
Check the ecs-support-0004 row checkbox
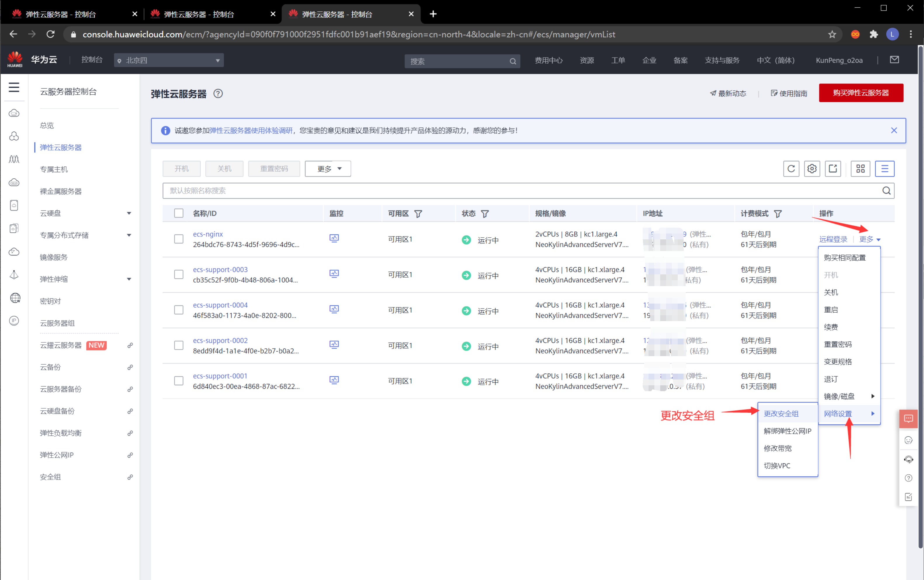click(x=178, y=310)
